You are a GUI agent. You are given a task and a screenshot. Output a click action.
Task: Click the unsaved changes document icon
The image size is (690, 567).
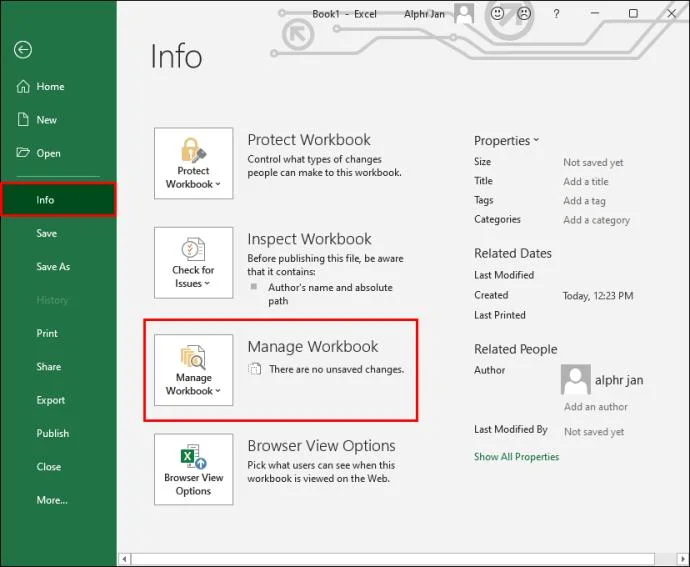coord(255,369)
